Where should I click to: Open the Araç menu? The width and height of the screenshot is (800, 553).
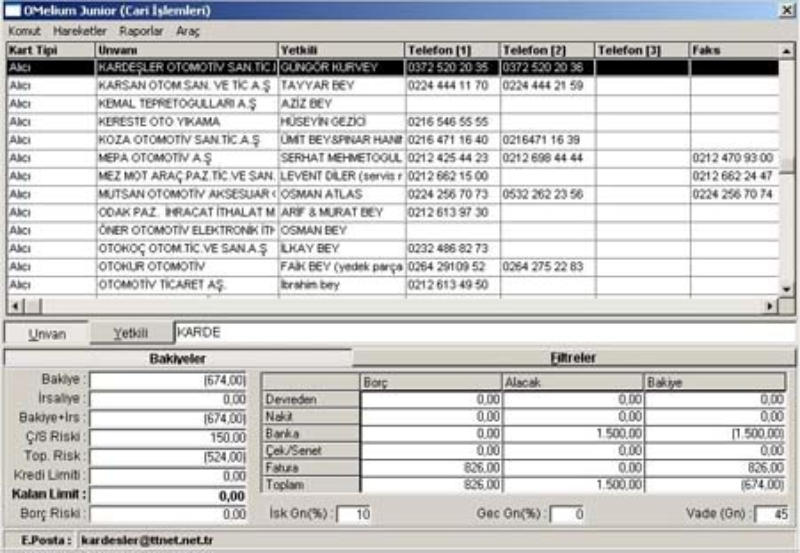click(188, 31)
